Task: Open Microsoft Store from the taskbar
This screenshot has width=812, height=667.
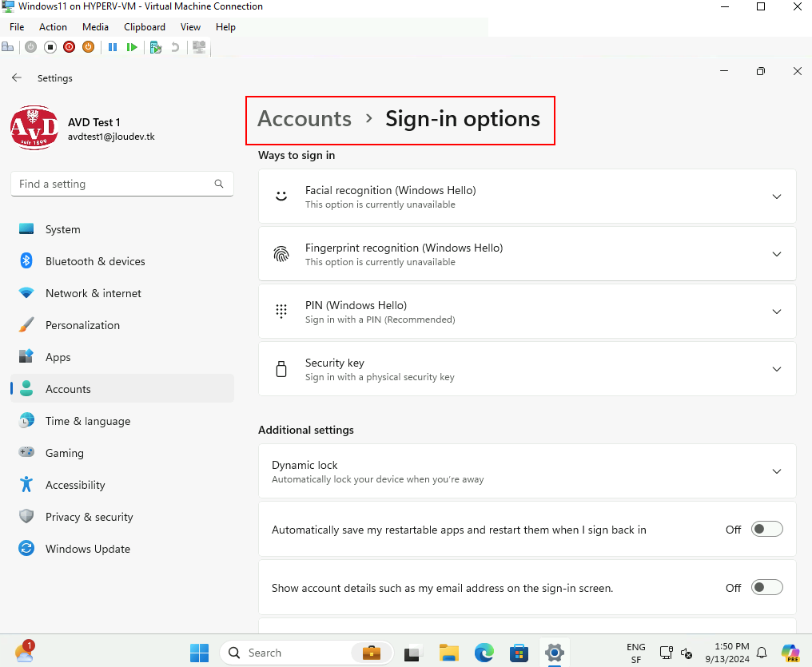Action: pyautogui.click(x=519, y=653)
